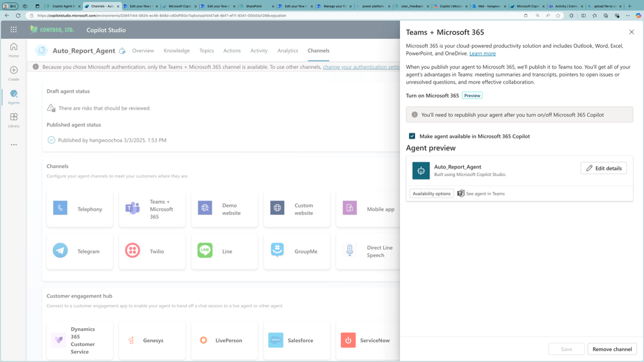Click the Auto_Report_Agent name in agent preview

(458, 167)
